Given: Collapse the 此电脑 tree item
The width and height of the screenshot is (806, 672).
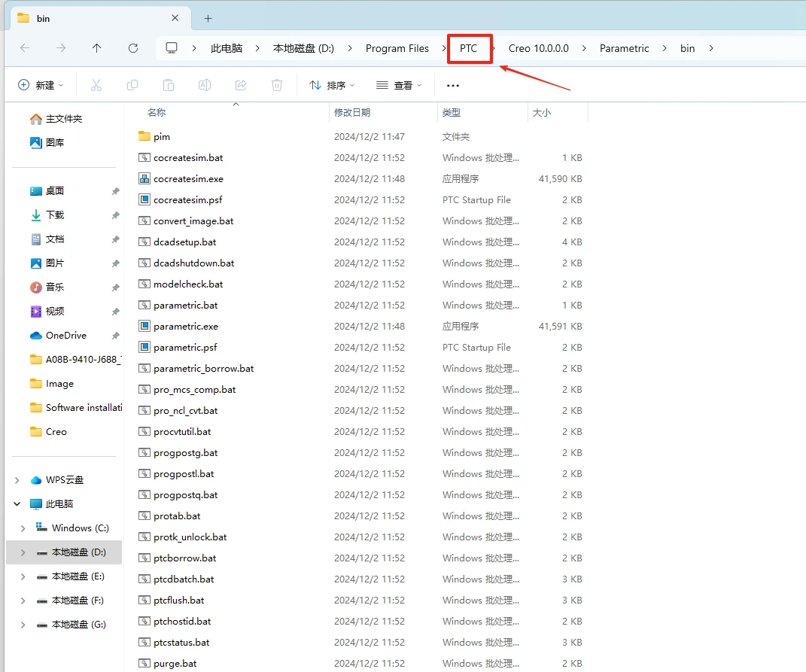Looking at the screenshot, I should click(17, 503).
